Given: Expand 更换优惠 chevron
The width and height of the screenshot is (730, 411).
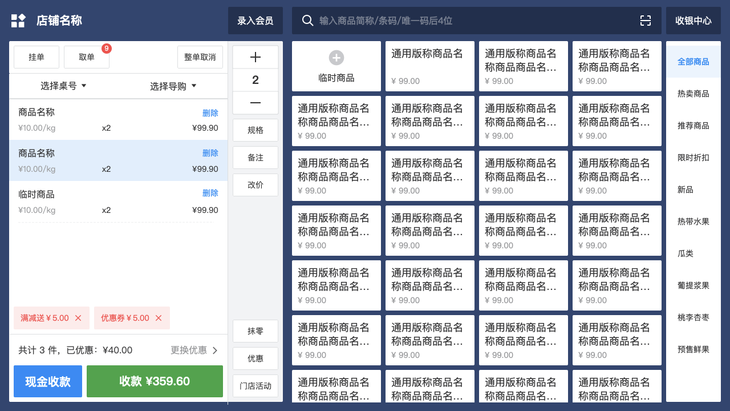Looking at the screenshot, I should [x=215, y=350].
